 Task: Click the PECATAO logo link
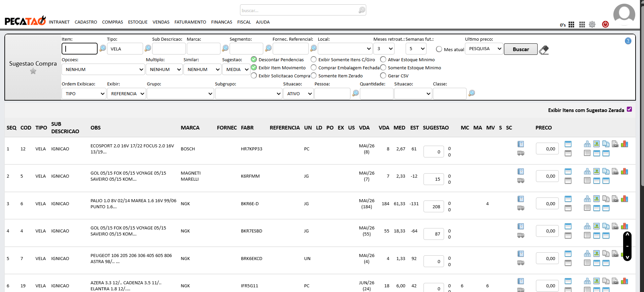[x=25, y=21]
